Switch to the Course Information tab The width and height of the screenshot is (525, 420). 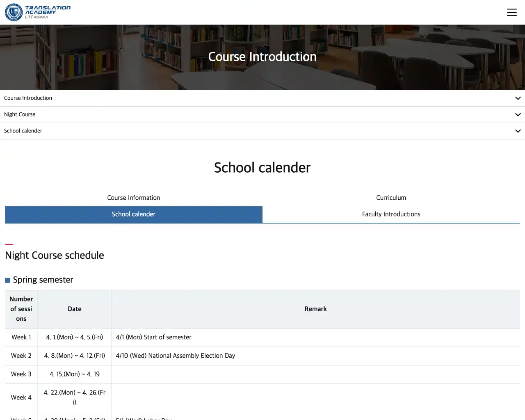tap(134, 198)
